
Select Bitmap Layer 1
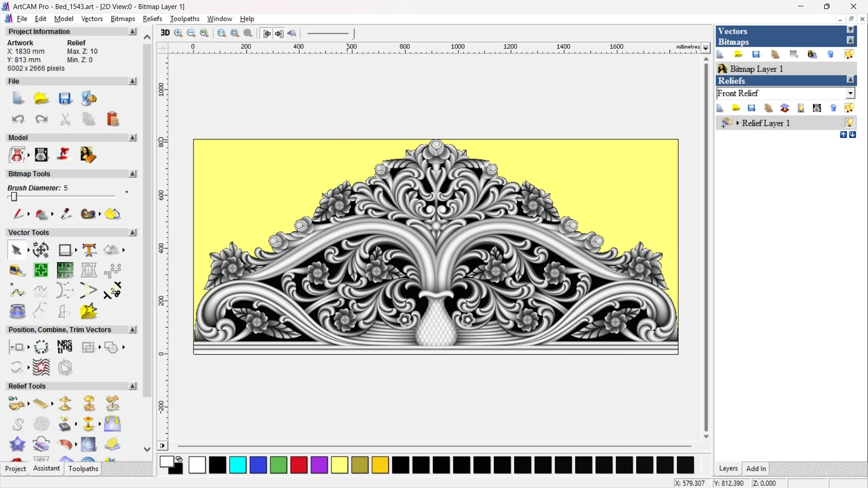point(756,69)
